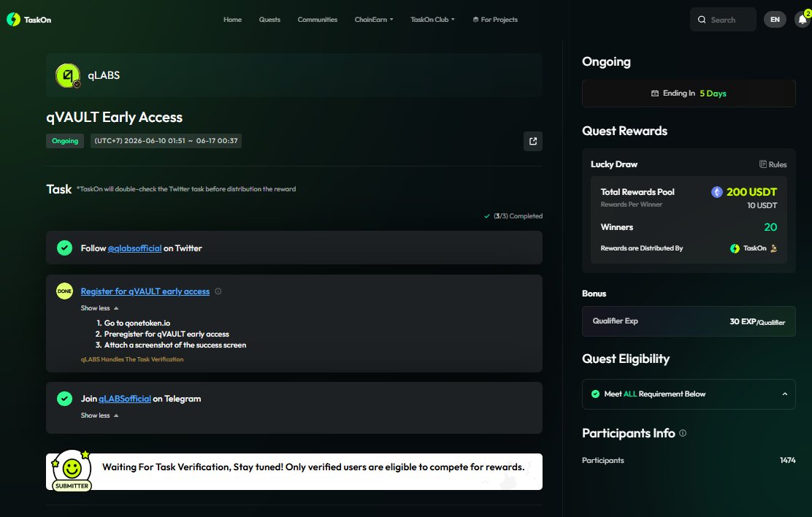Click the Follow Twitter task checkmark
The width and height of the screenshot is (812, 517).
64,248
